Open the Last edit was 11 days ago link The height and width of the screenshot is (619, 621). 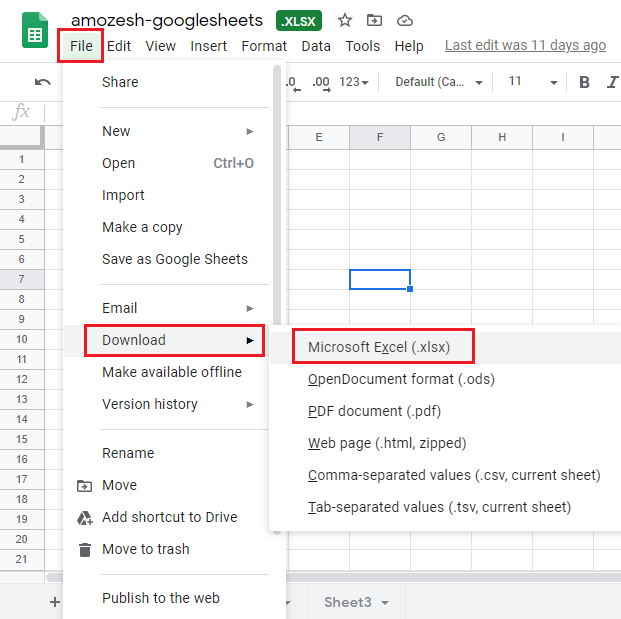[525, 45]
